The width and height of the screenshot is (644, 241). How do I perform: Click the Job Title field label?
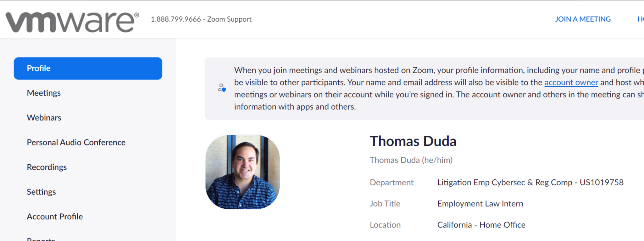click(x=385, y=204)
